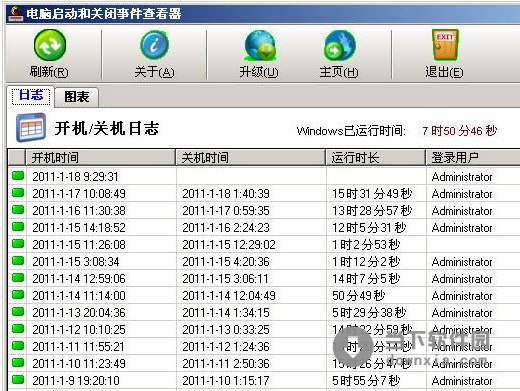
Task: Click green status icon of row 2011-1-14 11:14:00
Action: (18, 295)
